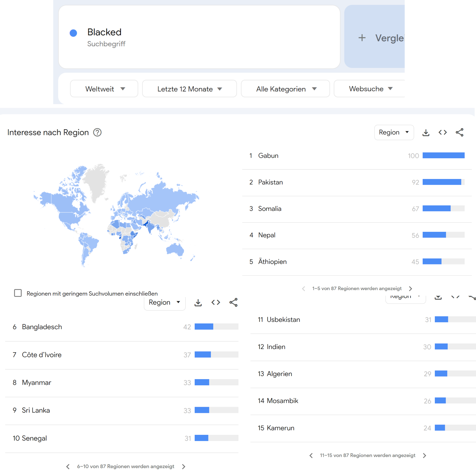Go to next page after 11–15 of 87
476x476 pixels.
pos(424,456)
